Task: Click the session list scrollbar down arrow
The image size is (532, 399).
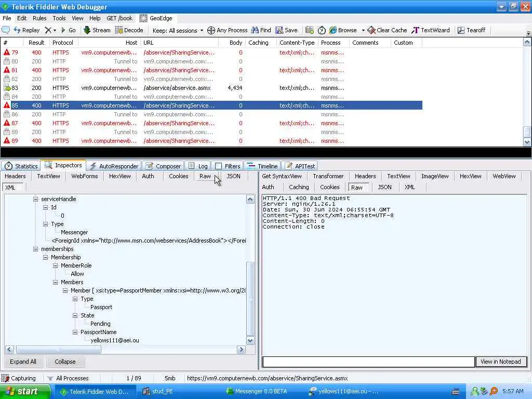Action: (x=527, y=142)
